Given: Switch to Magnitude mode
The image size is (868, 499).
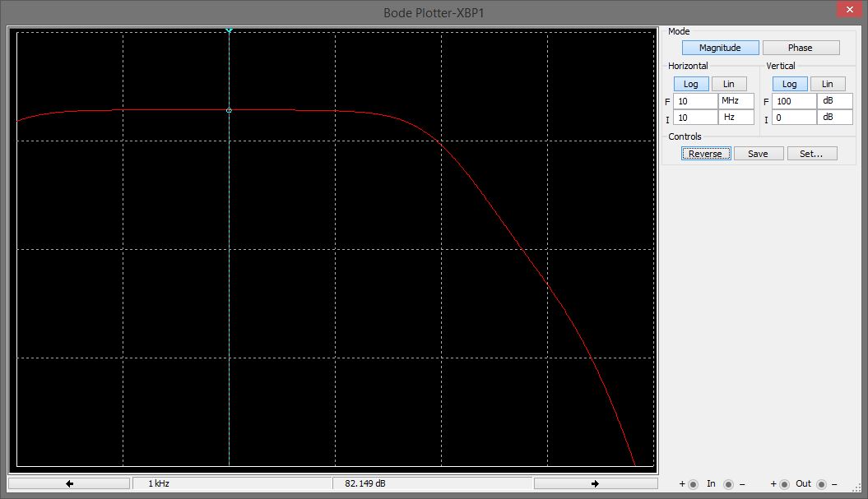Looking at the screenshot, I should tap(720, 48).
